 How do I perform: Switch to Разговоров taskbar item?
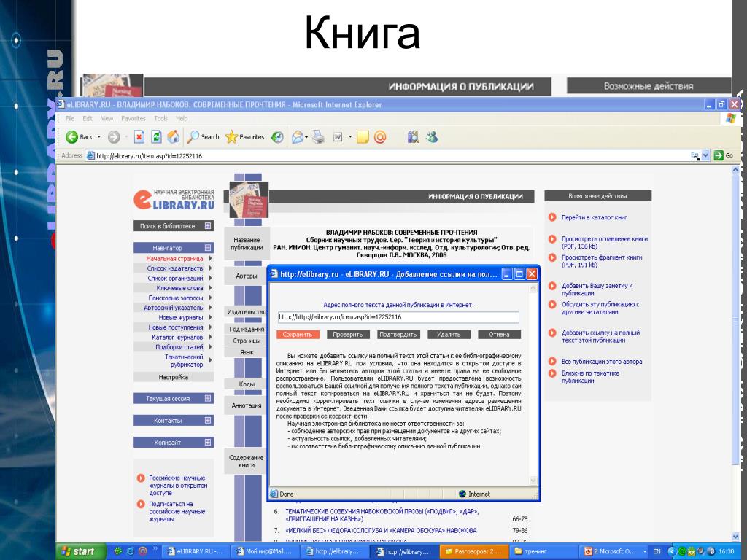474,551
